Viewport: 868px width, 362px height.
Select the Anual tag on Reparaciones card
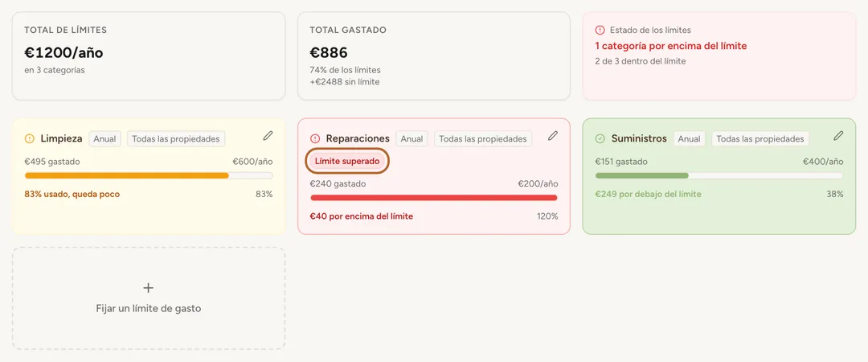pyautogui.click(x=411, y=138)
